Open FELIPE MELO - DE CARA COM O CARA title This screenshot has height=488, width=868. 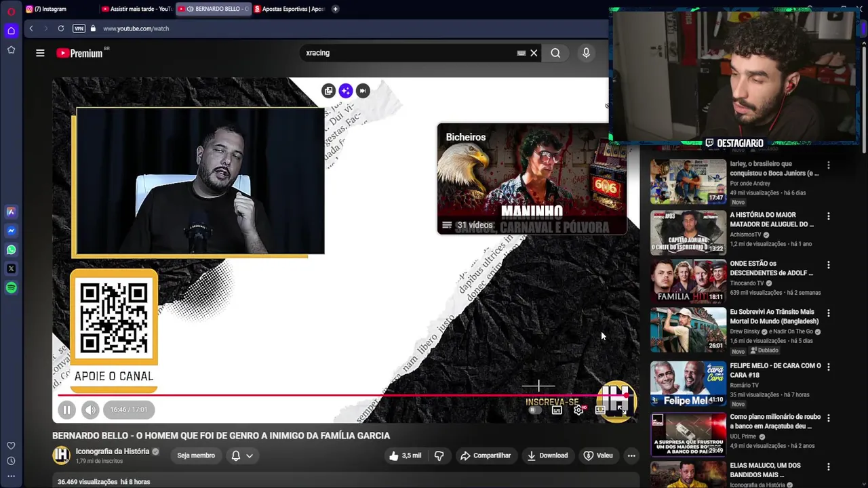point(775,370)
